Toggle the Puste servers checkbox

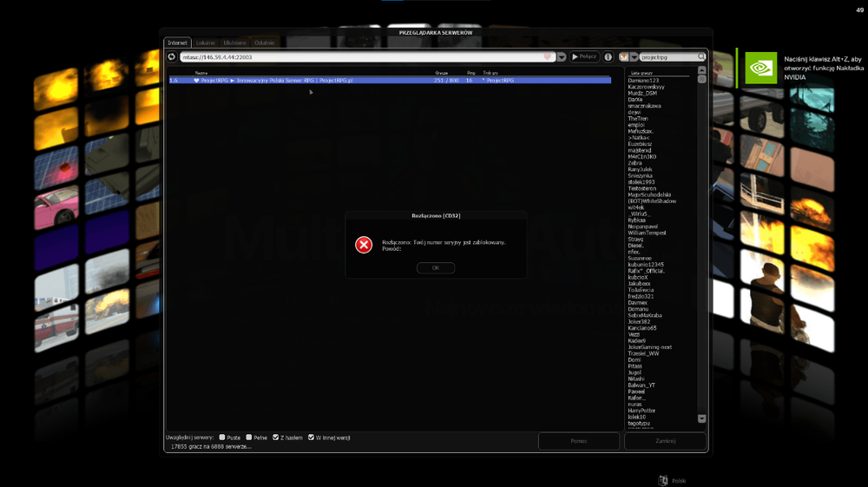[x=222, y=438]
